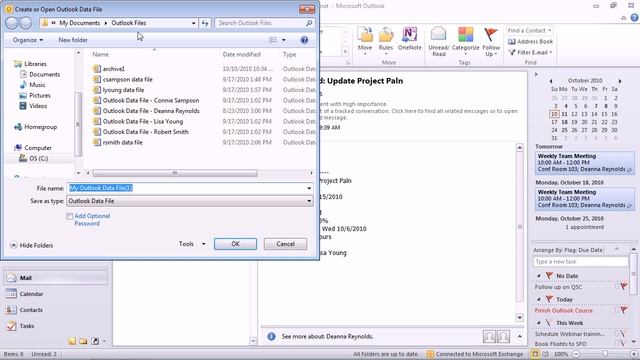This screenshot has height=360, width=640.
Task: Click the Add Optional Password link
Action: 92,220
